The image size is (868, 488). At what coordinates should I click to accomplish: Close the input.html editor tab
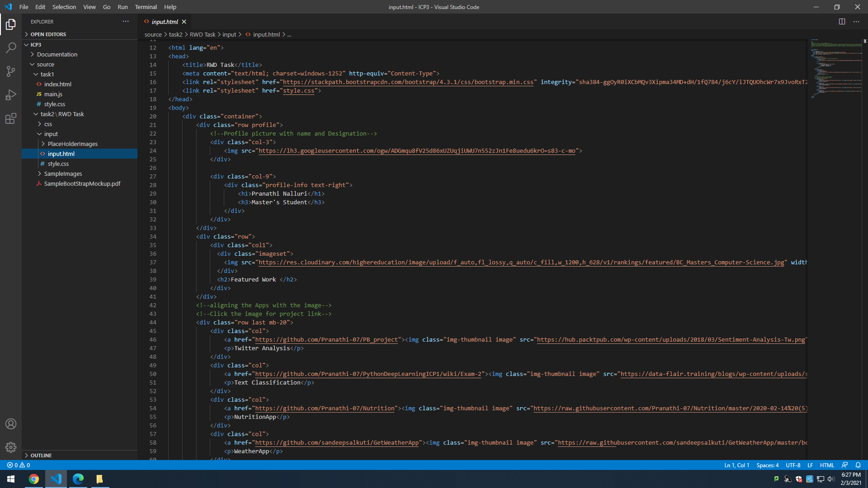point(184,22)
